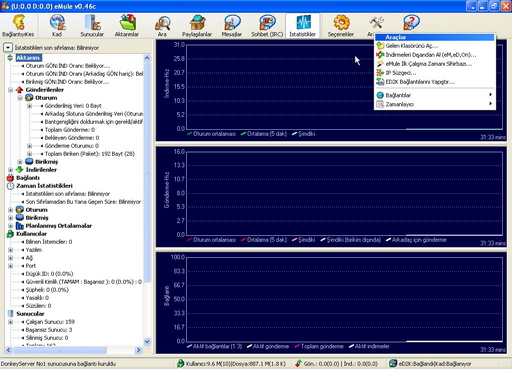This screenshot has height=369, width=512.
Task: Collapse the Gönderilenler branch expander
Action: coord(10,90)
